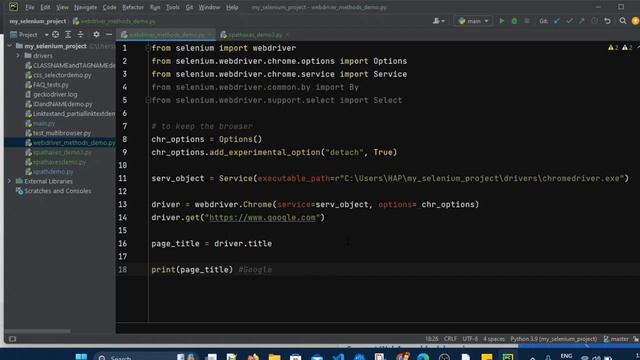The image size is (640, 360).
Task: Select main.py in project tree
Action: 40,123
